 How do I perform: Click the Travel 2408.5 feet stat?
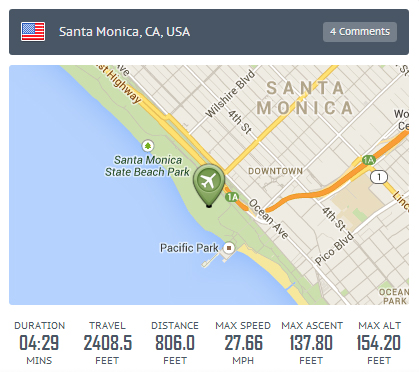(x=107, y=343)
